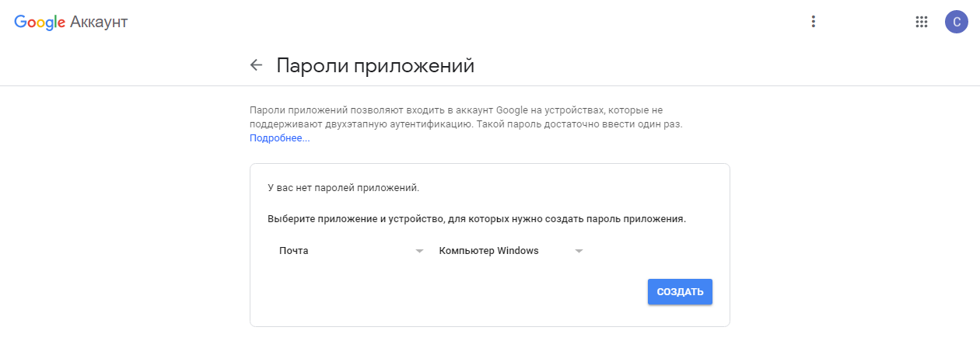The width and height of the screenshot is (980, 348).
Task: Click the Аккаунт label beside the logo
Action: (x=99, y=23)
